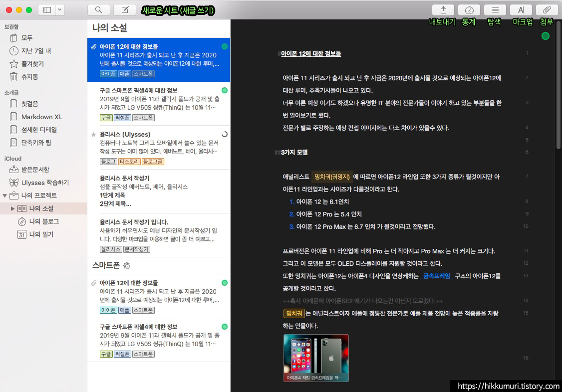562x392 pixels.
Task: Click the 휴지통 trash can icon
Action: [x=13, y=77]
